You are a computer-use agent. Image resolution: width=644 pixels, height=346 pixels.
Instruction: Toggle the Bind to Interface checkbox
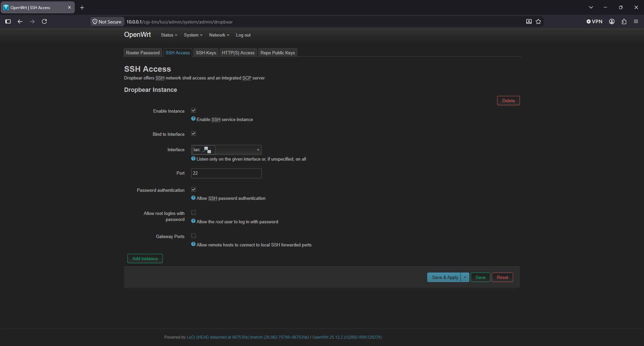click(x=194, y=133)
